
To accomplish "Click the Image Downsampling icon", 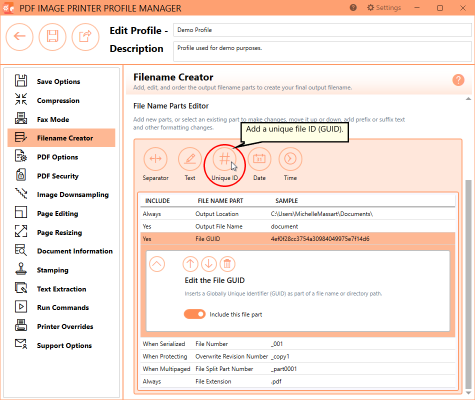I will tap(21, 194).
